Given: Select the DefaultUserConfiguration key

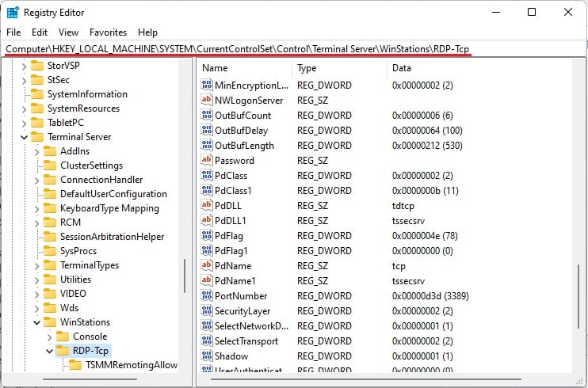Looking at the screenshot, I should point(113,194).
